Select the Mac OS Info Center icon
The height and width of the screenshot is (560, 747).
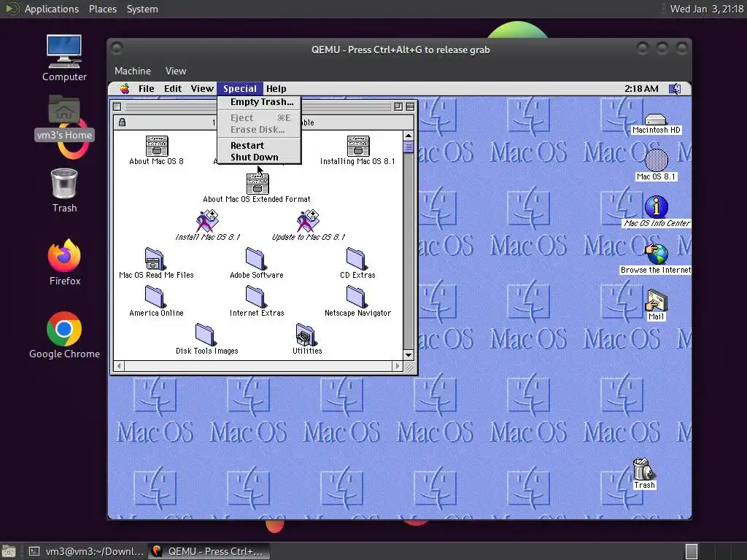tap(656, 206)
